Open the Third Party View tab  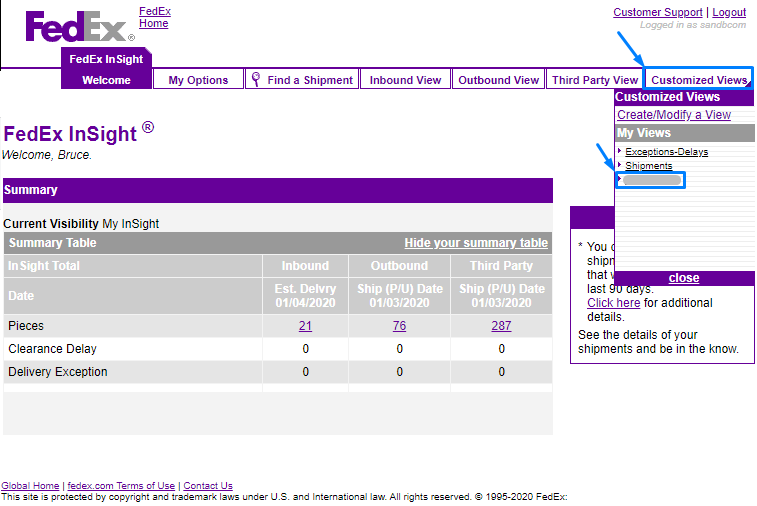click(x=595, y=80)
